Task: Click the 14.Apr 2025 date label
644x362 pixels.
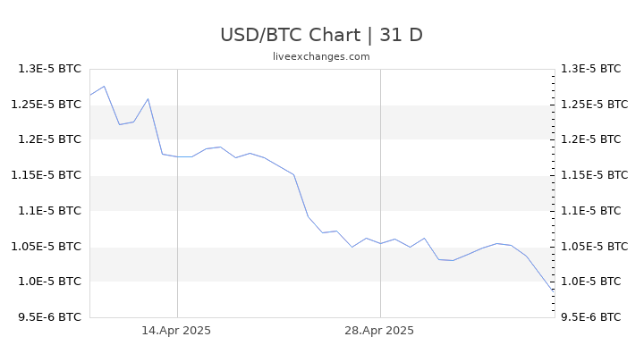Action: pyautogui.click(x=176, y=331)
